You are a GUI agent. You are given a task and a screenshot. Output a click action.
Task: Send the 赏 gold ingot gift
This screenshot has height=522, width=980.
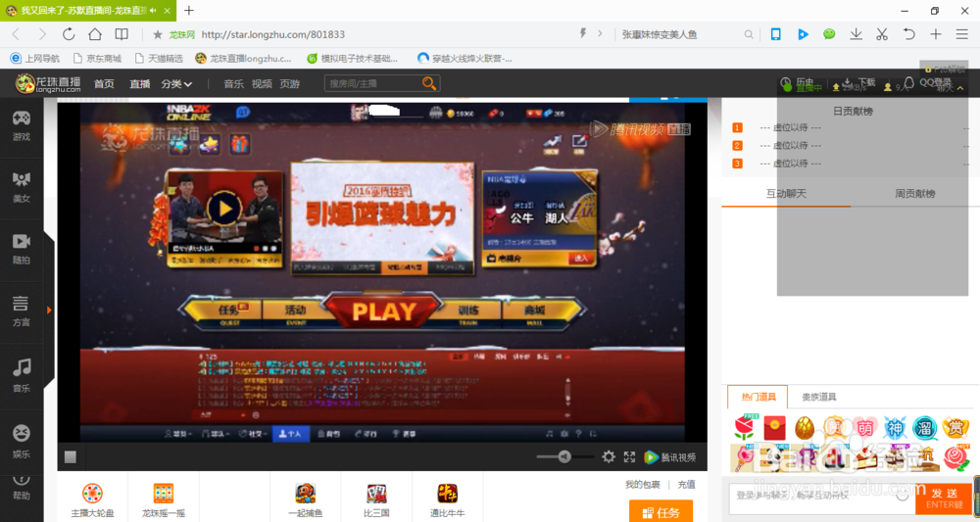pos(955,428)
